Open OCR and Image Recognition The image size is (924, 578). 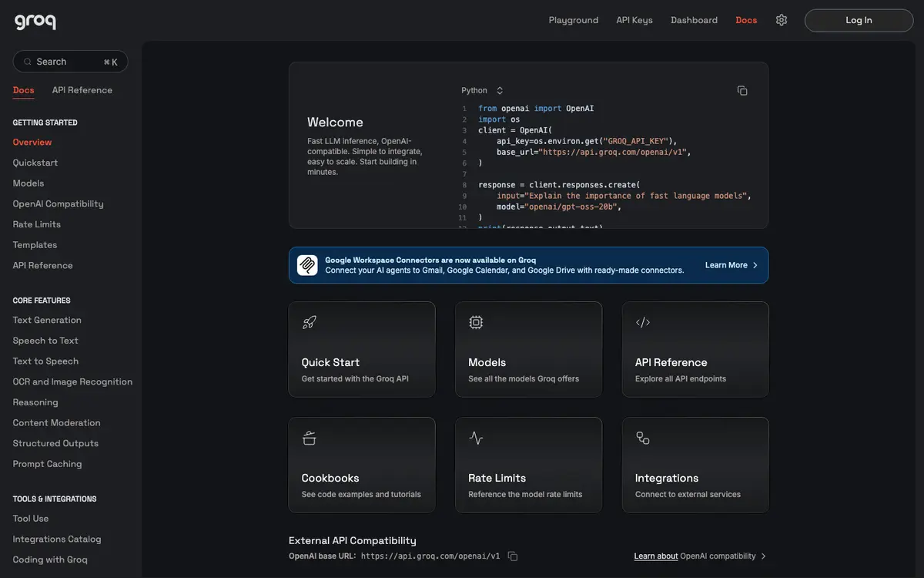(72, 381)
